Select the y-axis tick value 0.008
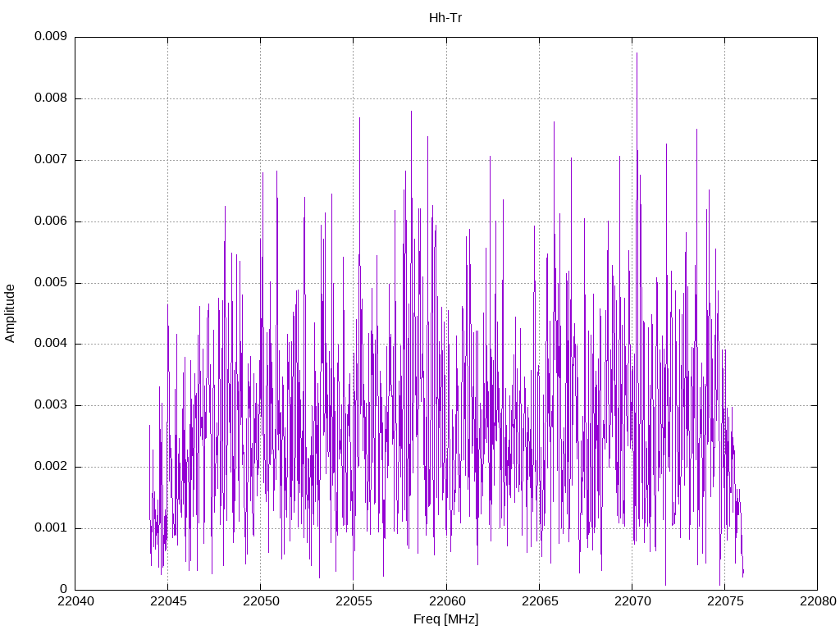 [x=51, y=98]
